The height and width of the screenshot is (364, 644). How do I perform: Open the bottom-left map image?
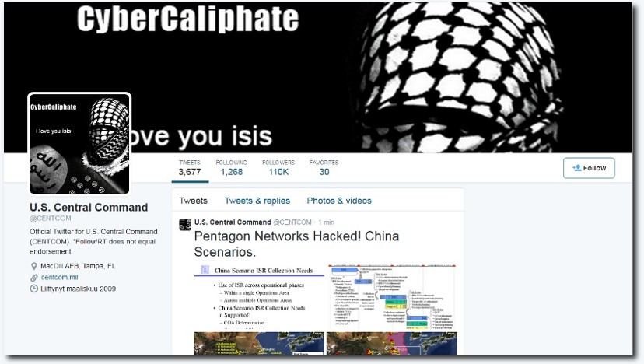(x=259, y=344)
